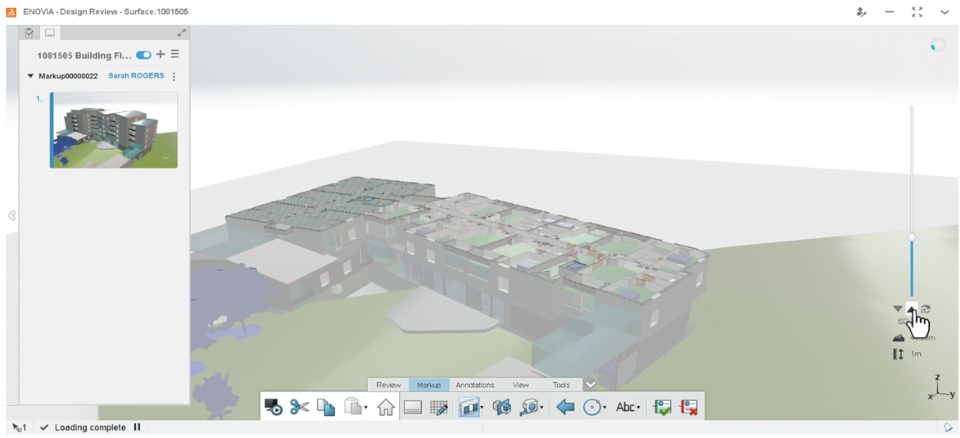
Task: Select the Cut scissors tool
Action: [299, 407]
